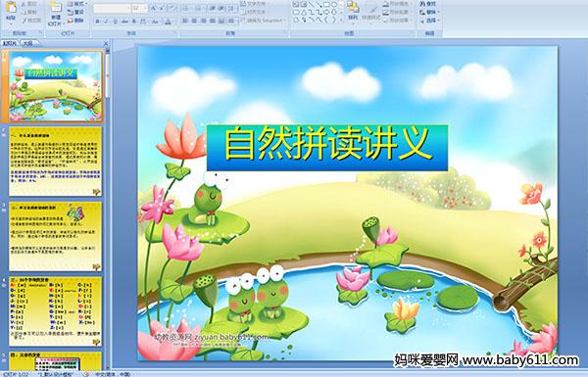Toggle Underline formatting
This screenshot has width=588, height=377.
pos(115,22)
